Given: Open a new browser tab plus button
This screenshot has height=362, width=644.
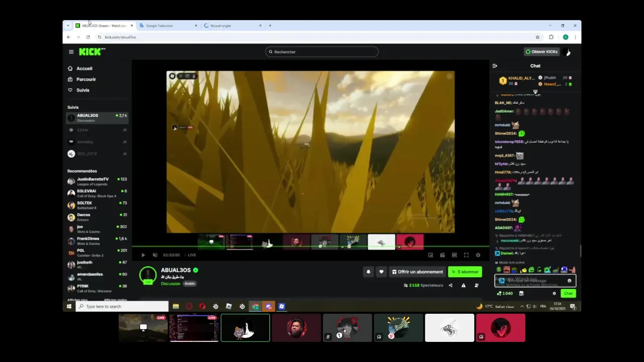Looking at the screenshot, I should (270, 26).
